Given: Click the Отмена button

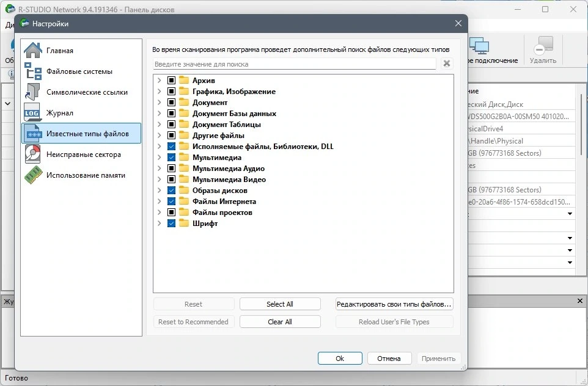Looking at the screenshot, I should coord(389,359).
